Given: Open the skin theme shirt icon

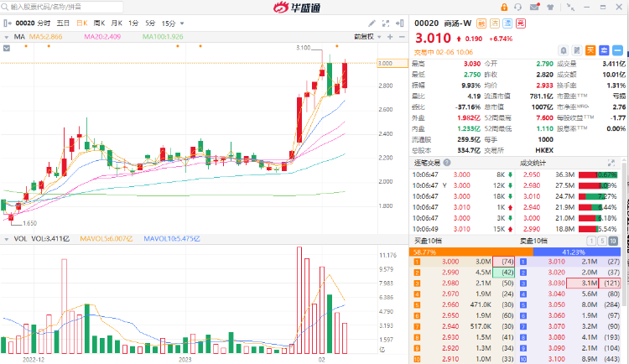Looking at the screenshot, I should (x=550, y=7).
